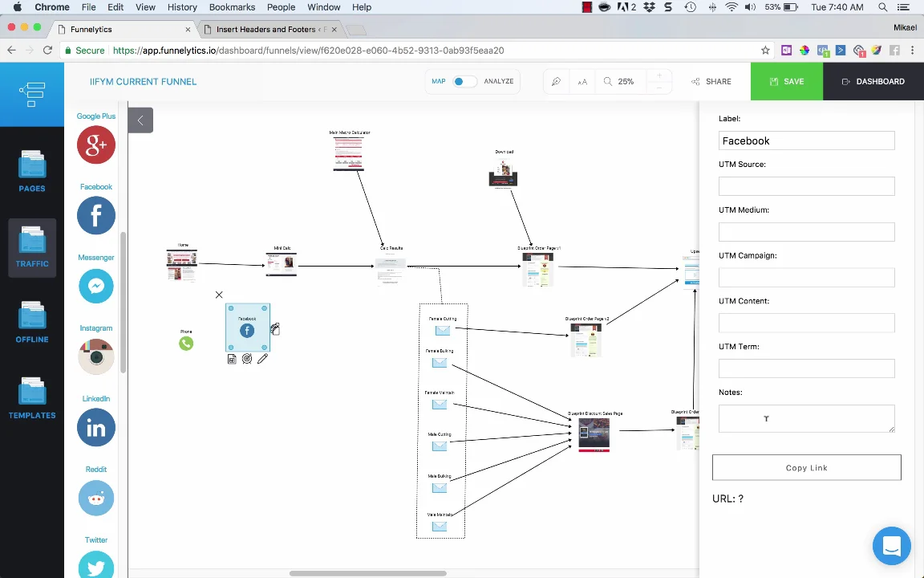Image resolution: width=924 pixels, height=578 pixels.
Task: Open the People menu
Action: [x=281, y=7]
